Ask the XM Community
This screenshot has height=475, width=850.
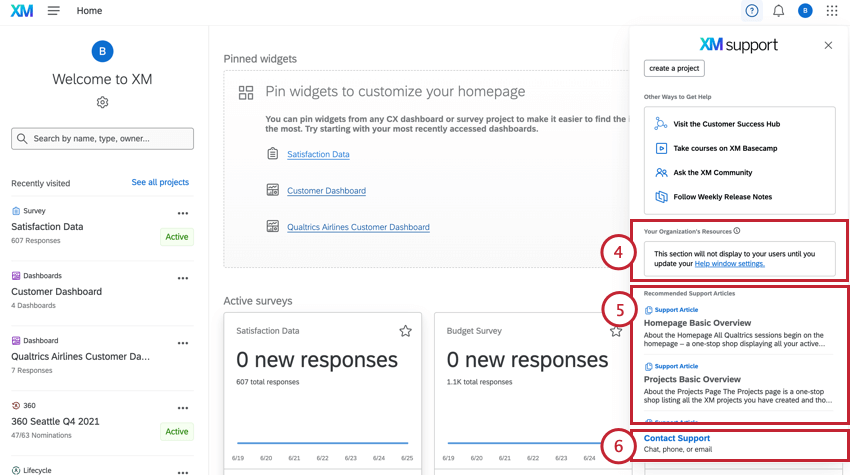click(x=713, y=173)
